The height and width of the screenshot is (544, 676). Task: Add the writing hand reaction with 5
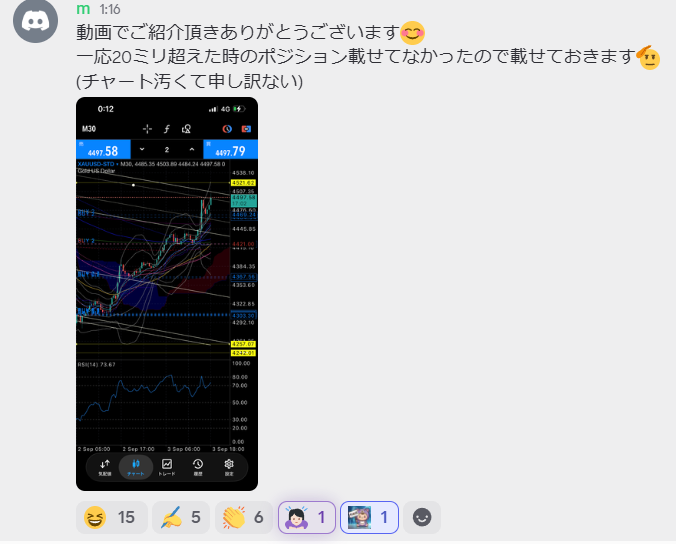(181, 517)
